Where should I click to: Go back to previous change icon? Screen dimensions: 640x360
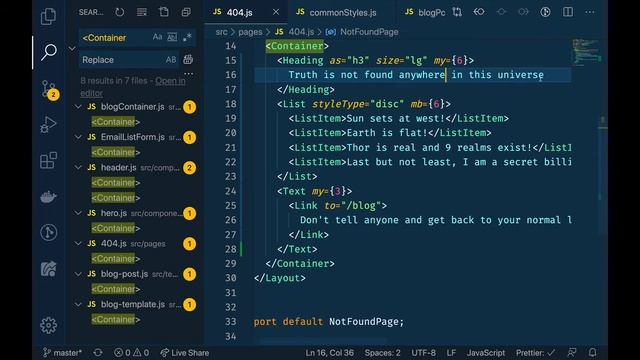[x=479, y=12]
